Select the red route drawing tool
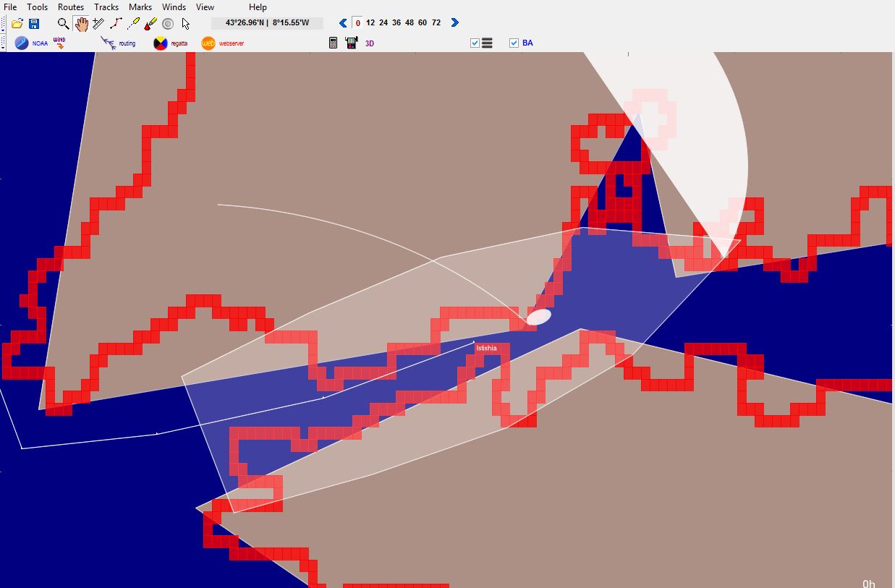895x588 pixels. pos(116,23)
